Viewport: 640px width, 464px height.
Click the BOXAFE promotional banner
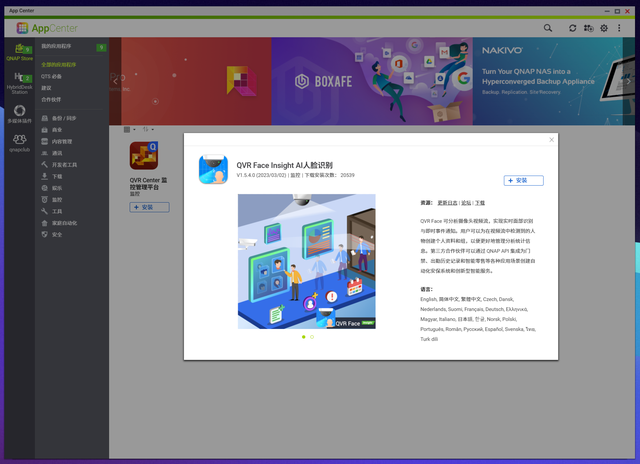pos(372,81)
